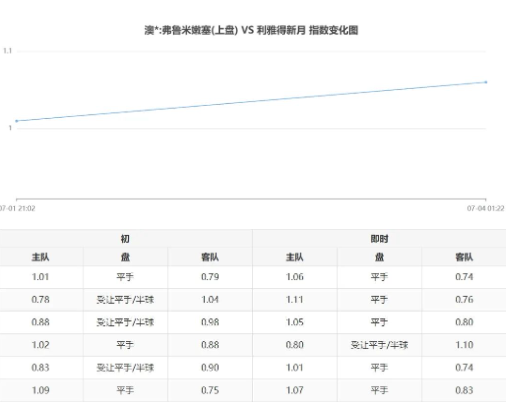
Task: Click the 即时 column group header
Action: pos(379,239)
